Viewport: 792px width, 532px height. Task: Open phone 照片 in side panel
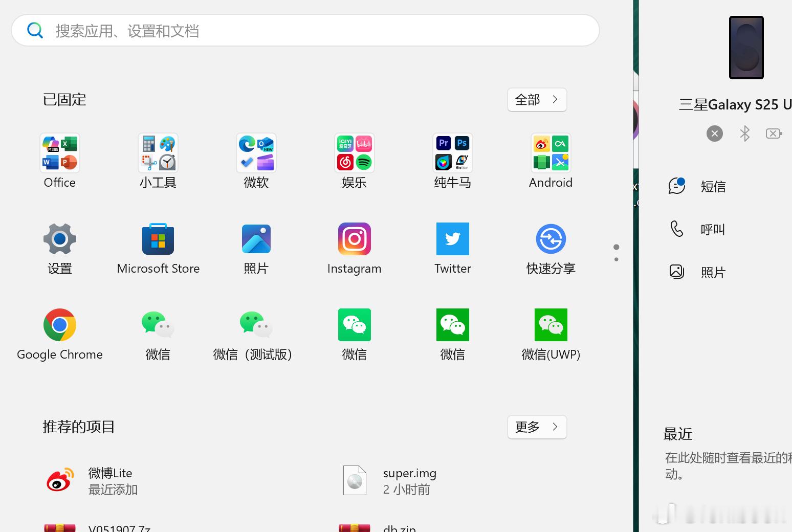[697, 272]
